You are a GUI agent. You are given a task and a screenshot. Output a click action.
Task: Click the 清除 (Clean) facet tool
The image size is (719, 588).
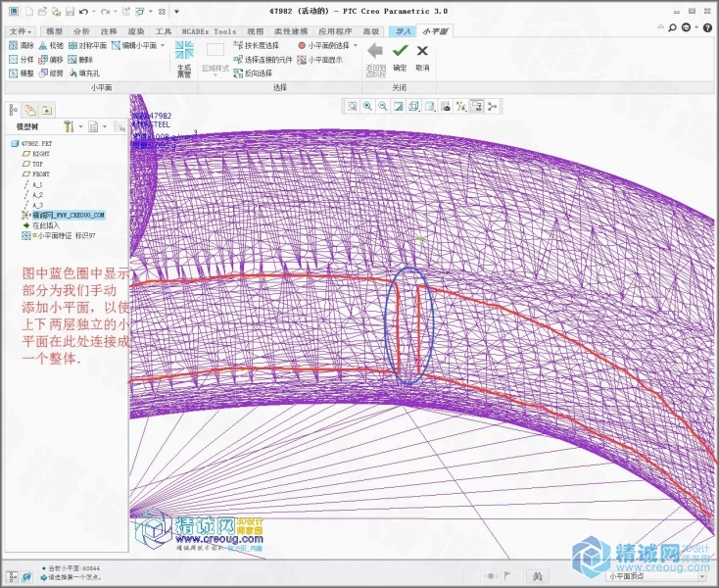click(x=22, y=45)
